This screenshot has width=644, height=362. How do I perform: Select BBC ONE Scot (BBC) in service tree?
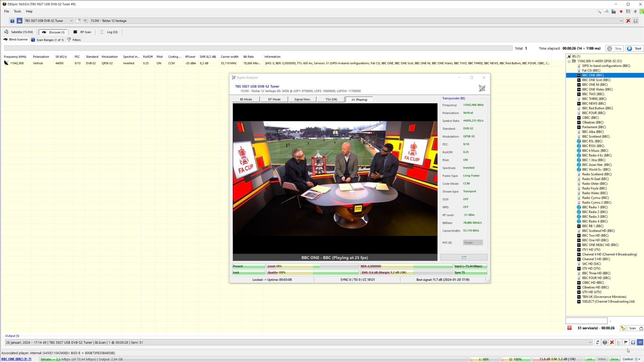click(596, 80)
